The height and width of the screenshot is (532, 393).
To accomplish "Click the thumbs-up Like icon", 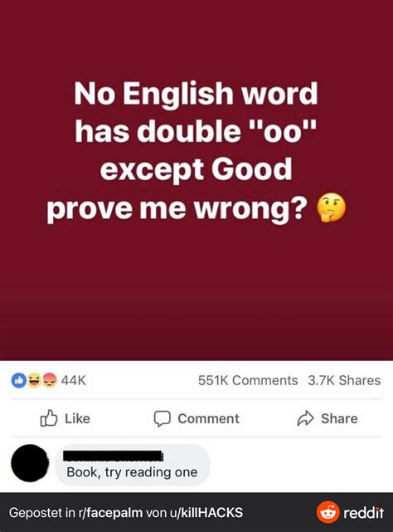I will [x=49, y=418].
